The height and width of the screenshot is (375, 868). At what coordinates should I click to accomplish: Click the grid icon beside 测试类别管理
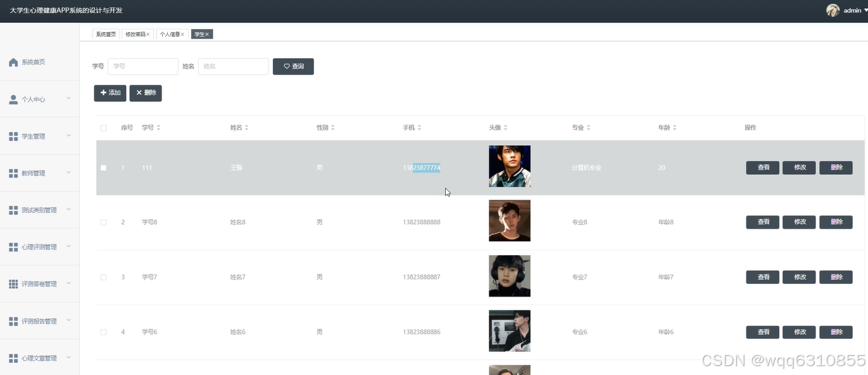pyautogui.click(x=13, y=210)
